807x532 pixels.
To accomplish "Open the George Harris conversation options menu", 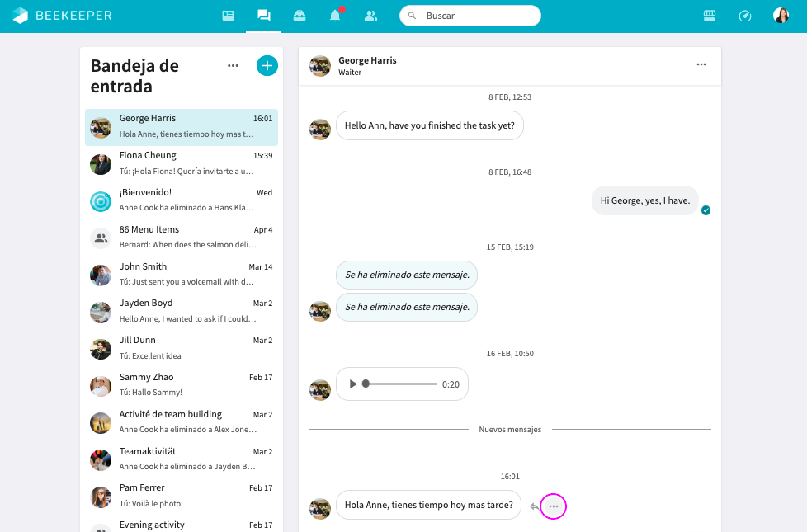I will pos(701,64).
